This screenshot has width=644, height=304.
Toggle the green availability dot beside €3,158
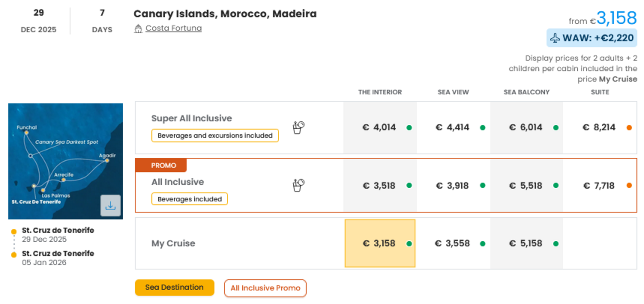409,244
